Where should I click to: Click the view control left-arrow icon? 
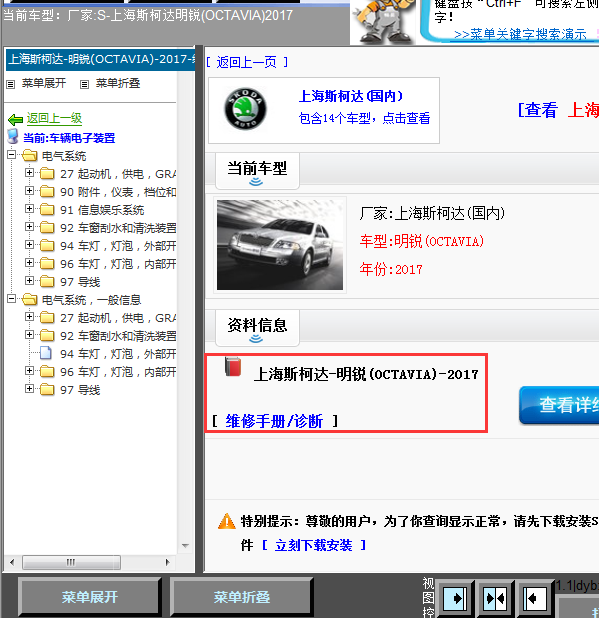coord(534,599)
